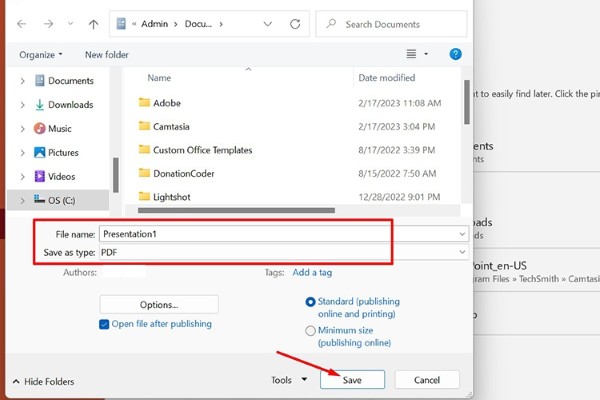The image size is (600, 400).
Task: Open the Camtasia folder
Action: (173, 126)
